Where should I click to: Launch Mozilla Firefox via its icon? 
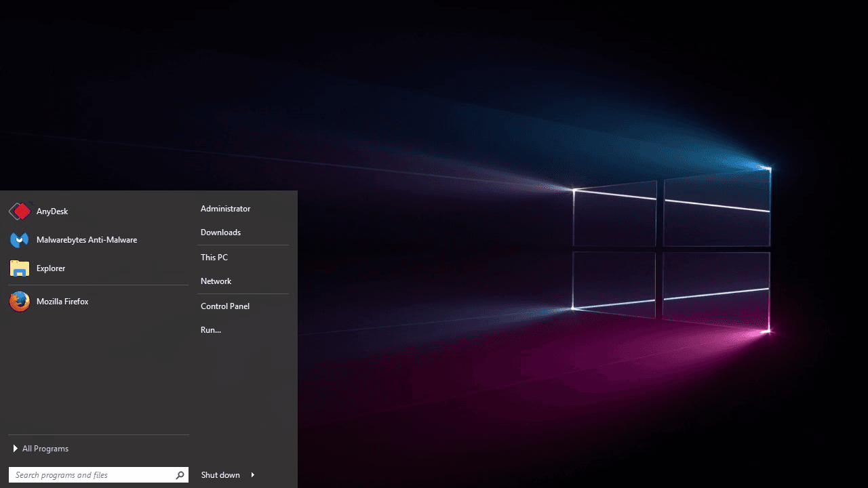(x=19, y=301)
